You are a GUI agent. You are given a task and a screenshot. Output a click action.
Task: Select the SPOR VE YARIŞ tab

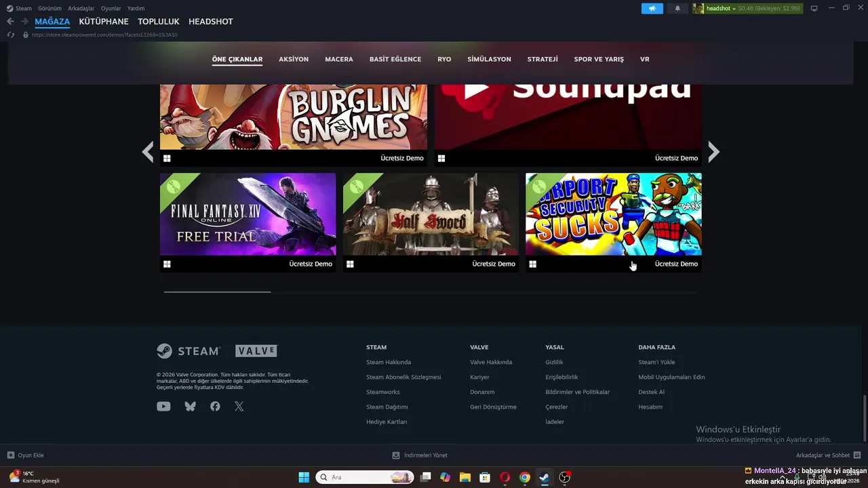pos(599,59)
